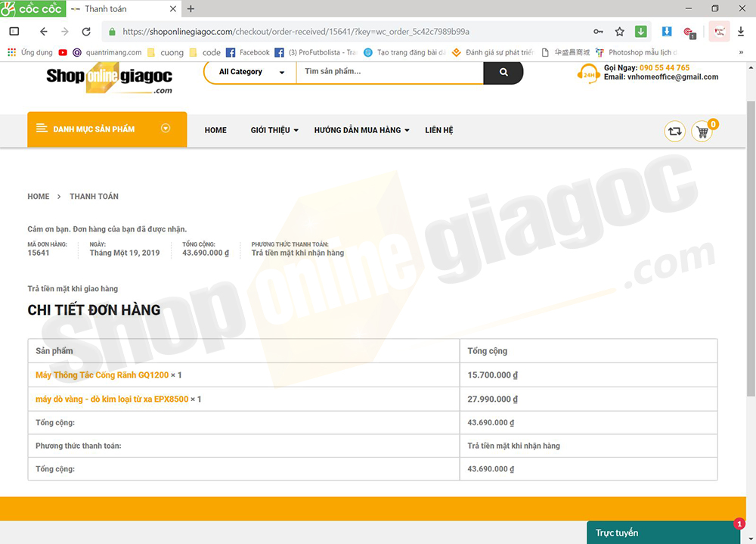Viewport: 756px width, 544px height.
Task: Click the Shoponlinegiagoc logo
Action: click(110, 78)
